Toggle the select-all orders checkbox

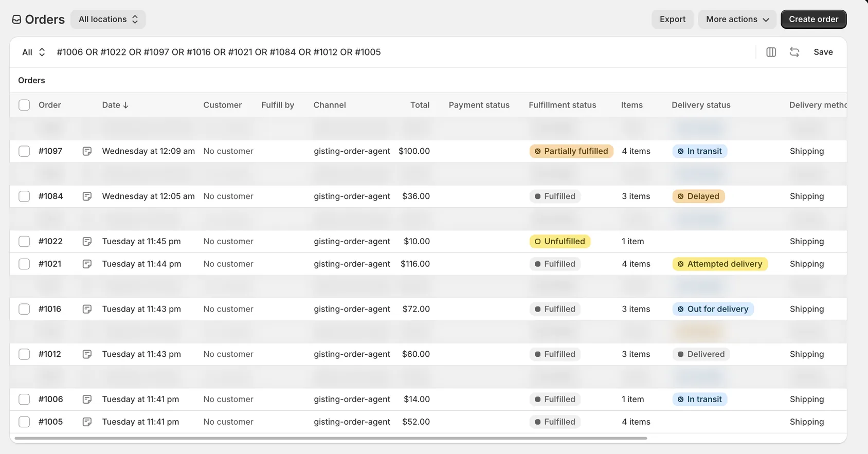24,105
